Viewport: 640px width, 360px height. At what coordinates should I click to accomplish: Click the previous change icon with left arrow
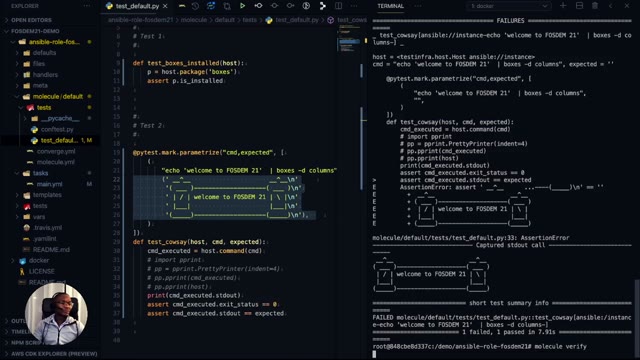coord(258,6)
